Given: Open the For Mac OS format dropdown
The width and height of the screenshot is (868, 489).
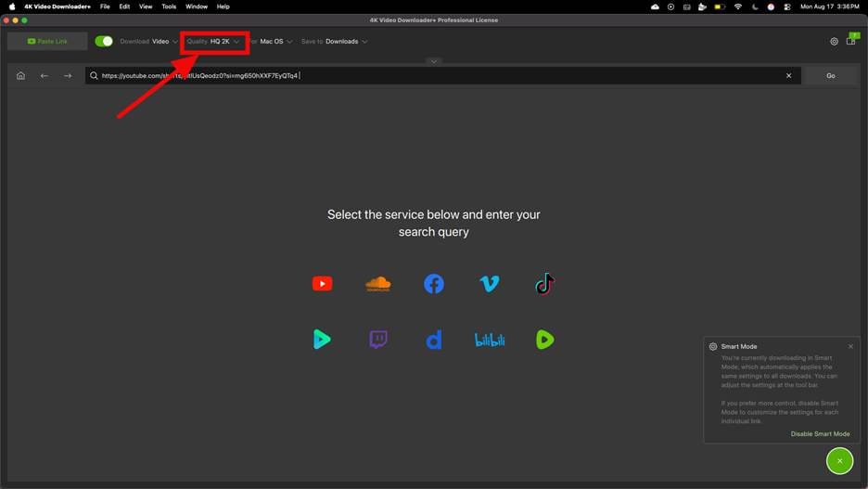Looking at the screenshot, I should pos(271,42).
